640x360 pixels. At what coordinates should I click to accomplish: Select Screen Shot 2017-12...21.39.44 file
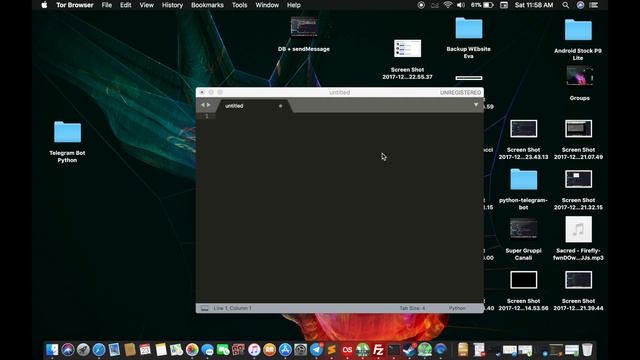pyautogui.click(x=578, y=291)
